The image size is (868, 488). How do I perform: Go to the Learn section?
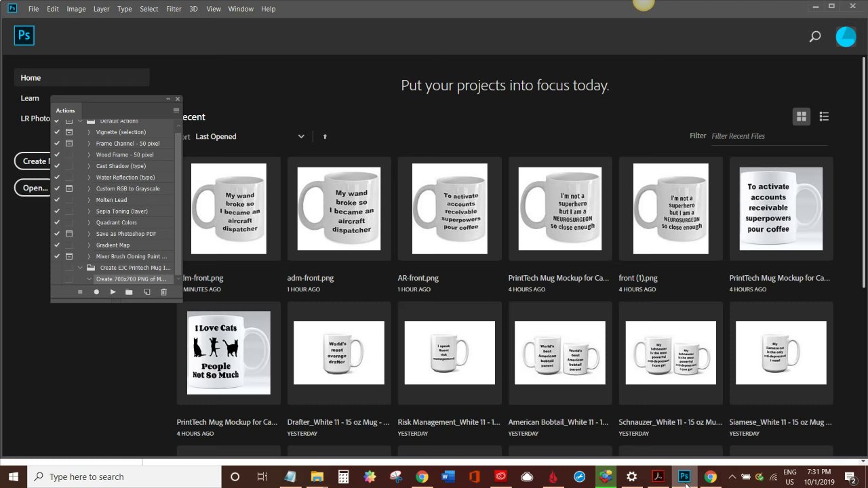coord(30,98)
